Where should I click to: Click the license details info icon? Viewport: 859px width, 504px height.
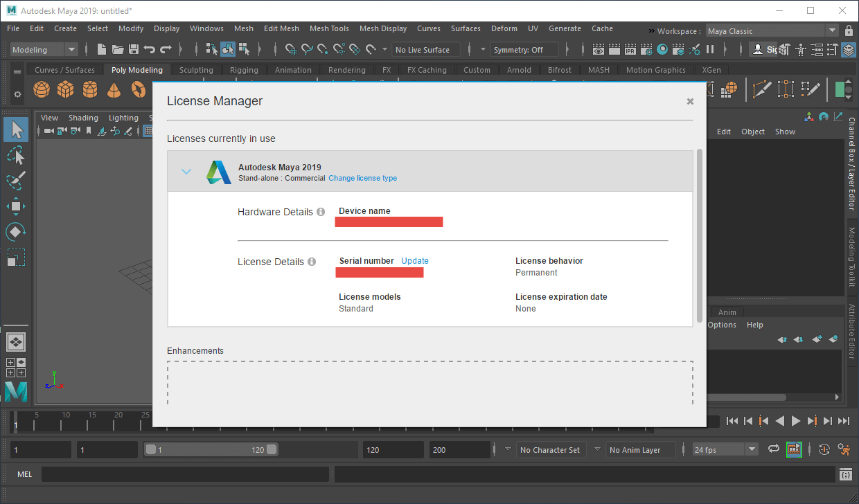(x=312, y=262)
